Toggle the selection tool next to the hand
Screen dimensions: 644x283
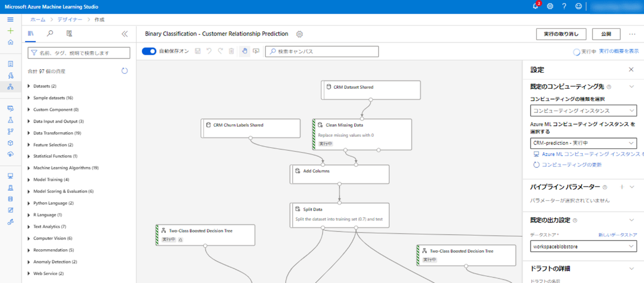point(256,51)
